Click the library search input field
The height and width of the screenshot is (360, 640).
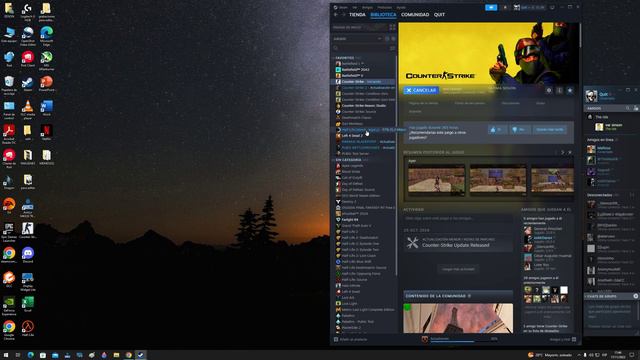(361, 48)
